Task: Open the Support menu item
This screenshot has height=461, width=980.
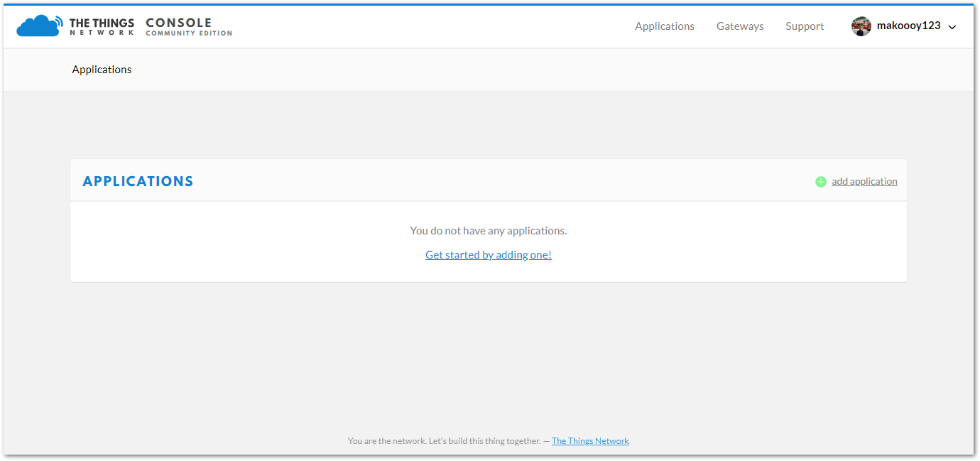Action: pyautogui.click(x=805, y=26)
